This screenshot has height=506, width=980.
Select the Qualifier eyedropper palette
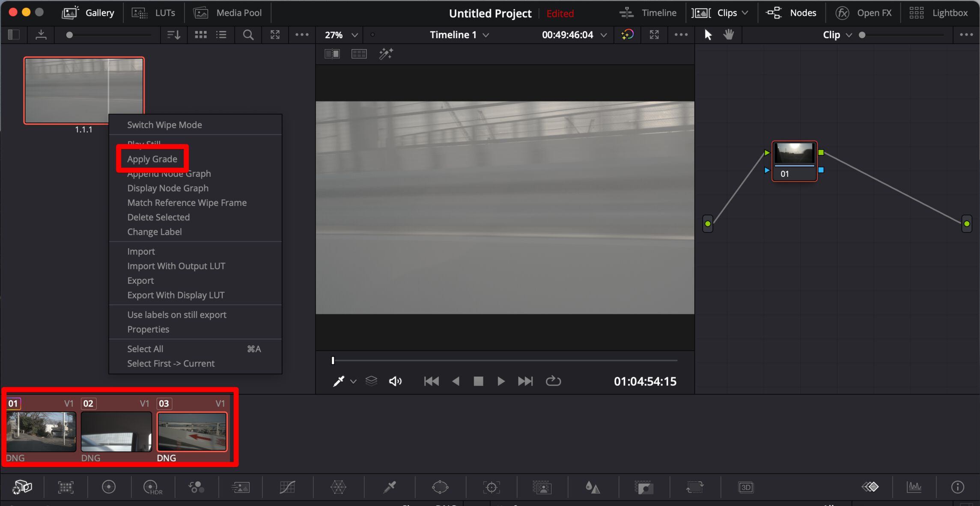tap(389, 487)
